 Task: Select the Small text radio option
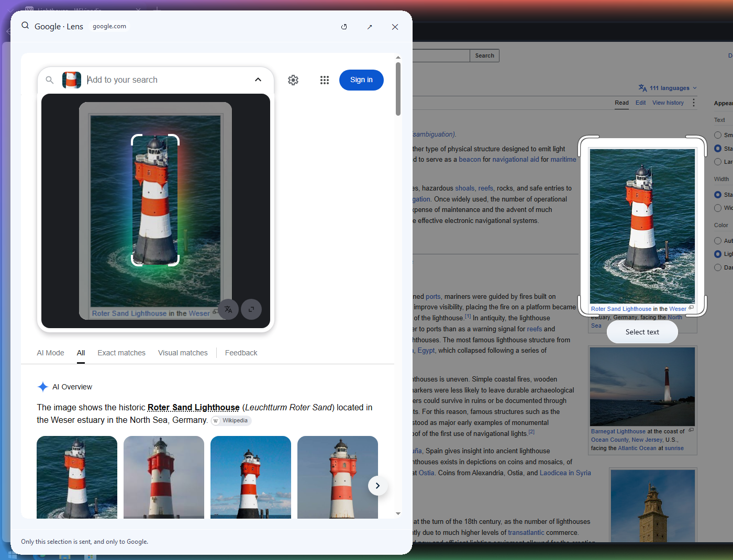(x=718, y=135)
